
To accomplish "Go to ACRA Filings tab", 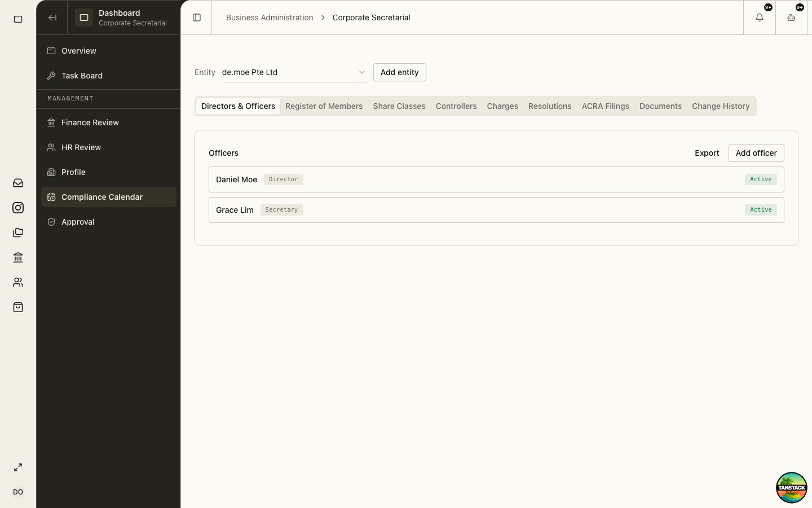I will pos(606,106).
